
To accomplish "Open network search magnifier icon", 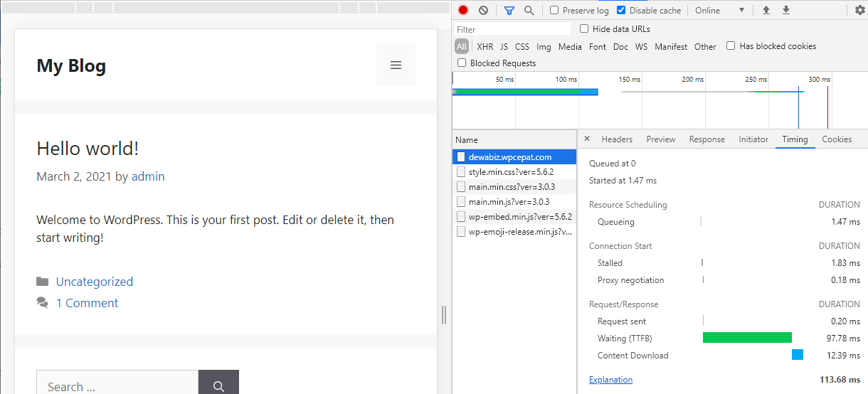I will point(529,11).
